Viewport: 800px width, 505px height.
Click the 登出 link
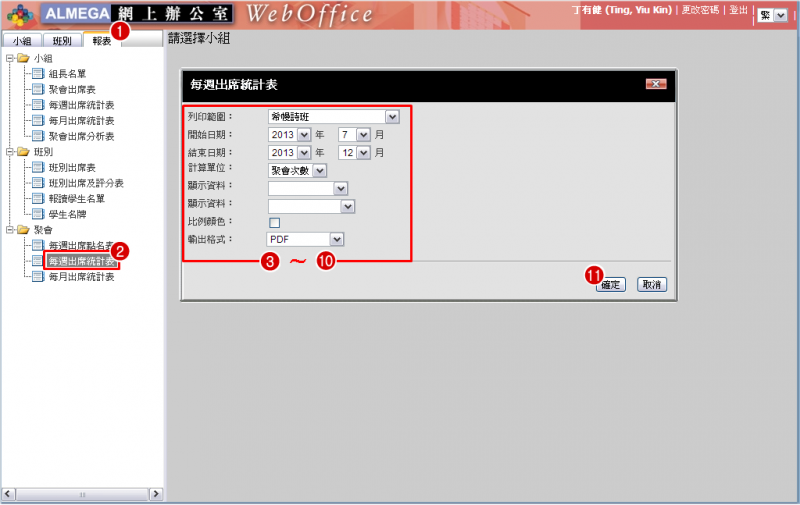click(x=738, y=10)
